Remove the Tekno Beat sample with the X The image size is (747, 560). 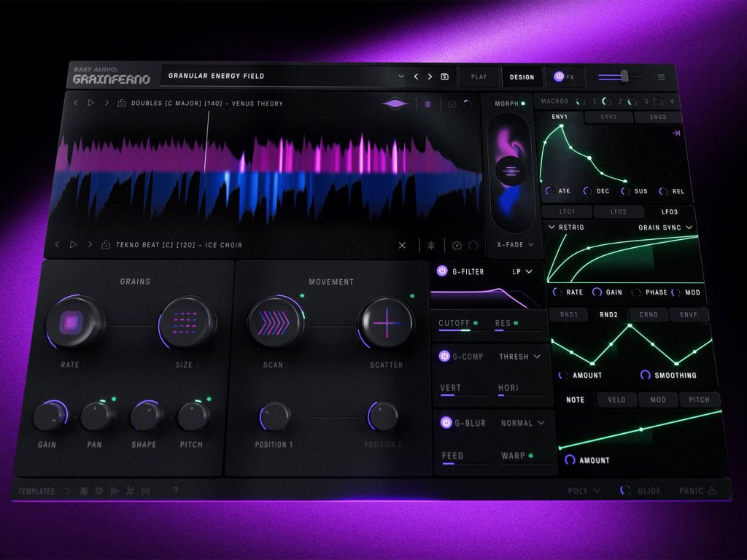click(x=402, y=245)
